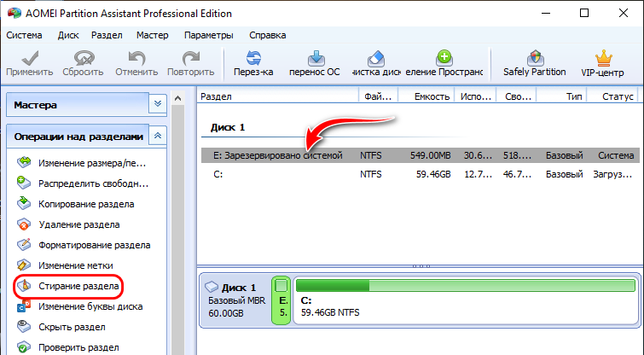Click the Повторить redo arrow

(190, 58)
